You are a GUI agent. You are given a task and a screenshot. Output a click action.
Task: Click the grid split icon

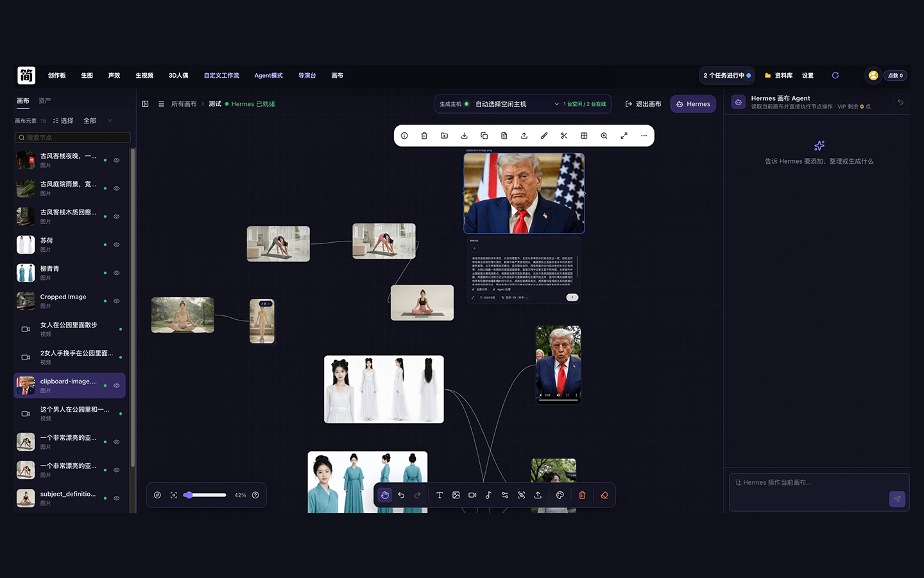coord(584,136)
